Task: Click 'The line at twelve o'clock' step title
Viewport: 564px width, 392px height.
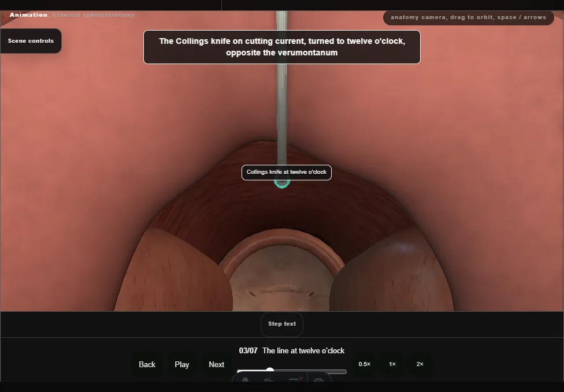Action: click(303, 350)
